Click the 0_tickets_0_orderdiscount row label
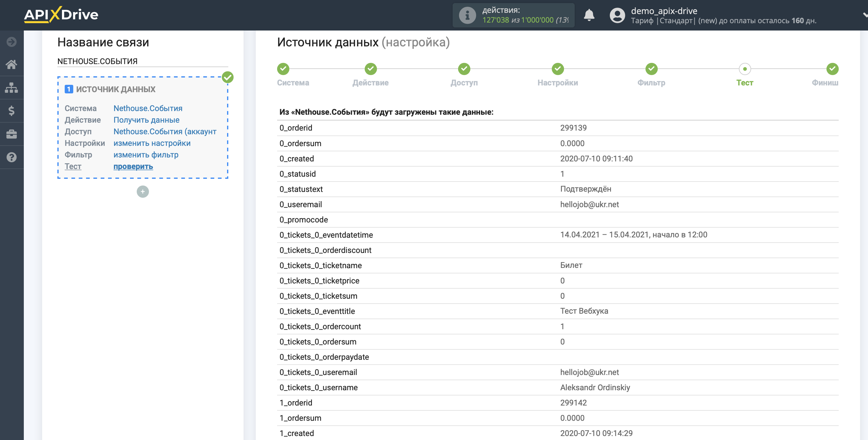 click(325, 250)
